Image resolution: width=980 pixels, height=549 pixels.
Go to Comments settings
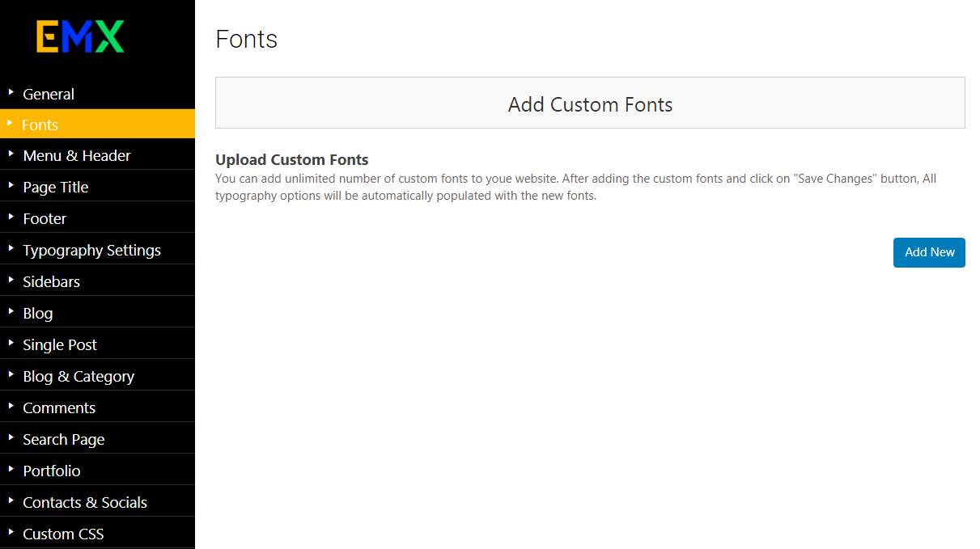pyautogui.click(x=59, y=408)
